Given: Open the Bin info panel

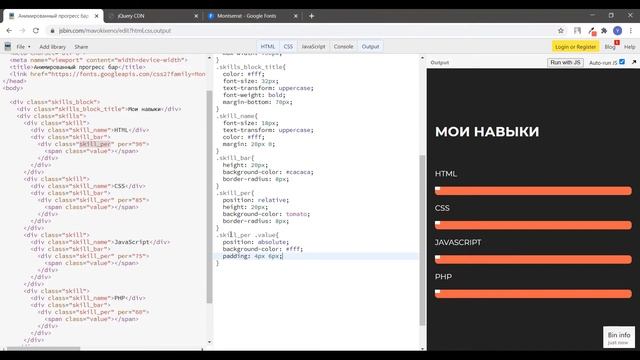Looking at the screenshot, I should pyautogui.click(x=619, y=337).
